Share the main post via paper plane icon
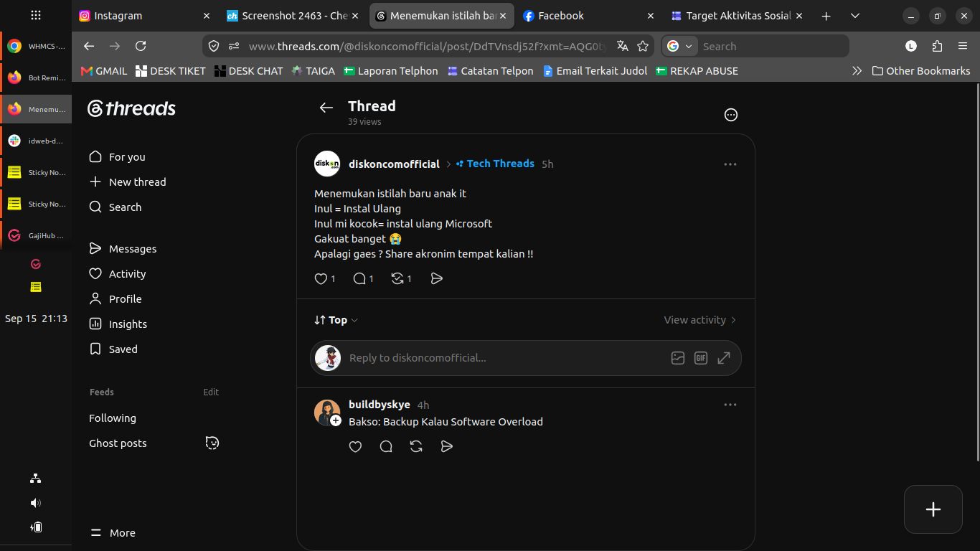 tap(437, 278)
